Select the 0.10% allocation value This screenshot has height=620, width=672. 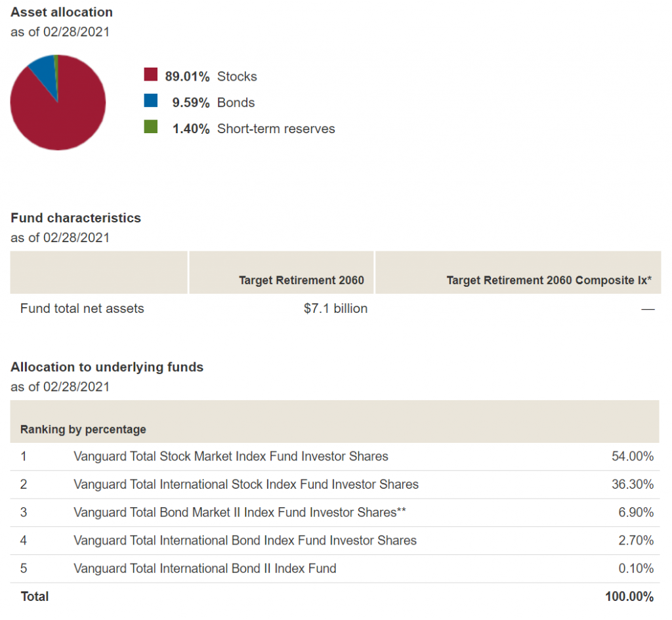tap(636, 568)
